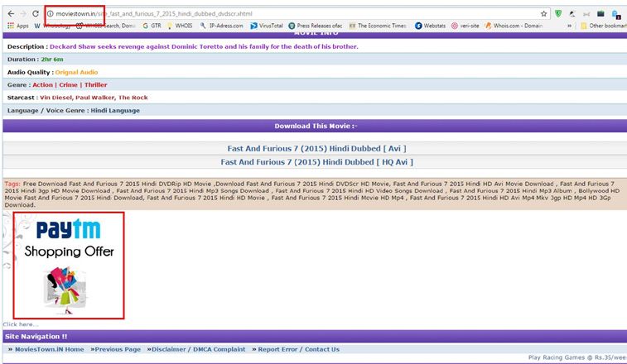This screenshot has width=627, height=364.
Task: Click the '2hr 6m' duration value
Action: click(52, 59)
